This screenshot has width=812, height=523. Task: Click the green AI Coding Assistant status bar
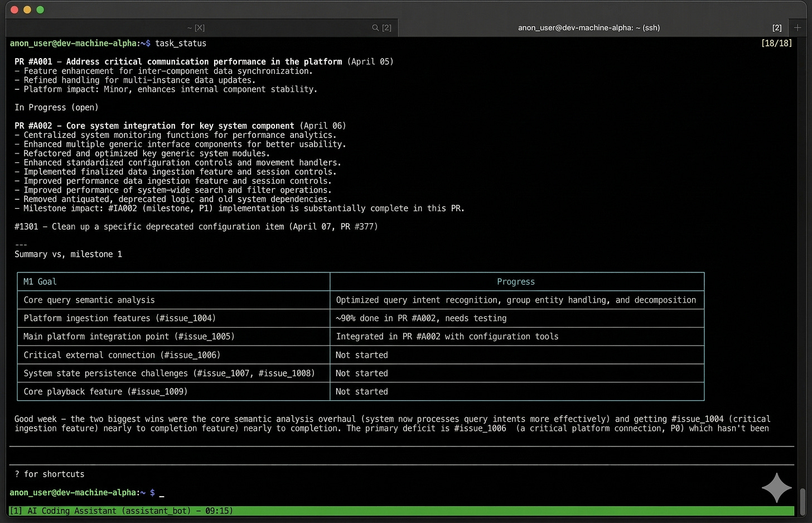click(402, 511)
